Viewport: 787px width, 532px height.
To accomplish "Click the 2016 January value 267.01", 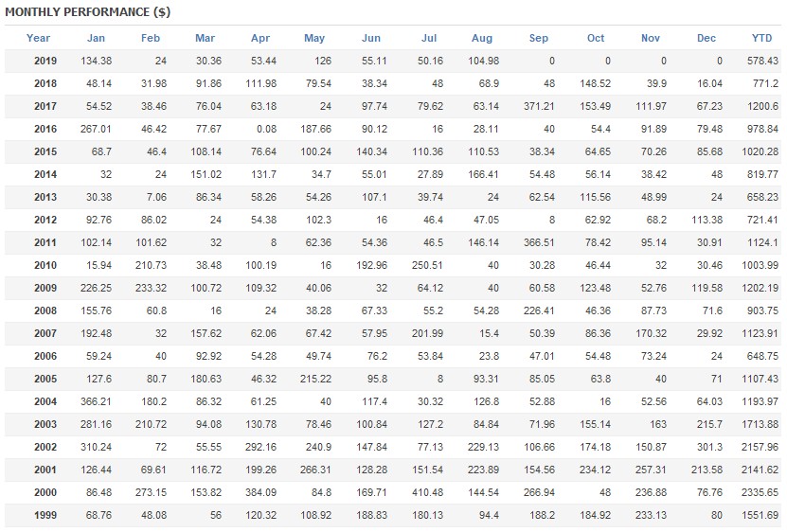I will (94, 129).
